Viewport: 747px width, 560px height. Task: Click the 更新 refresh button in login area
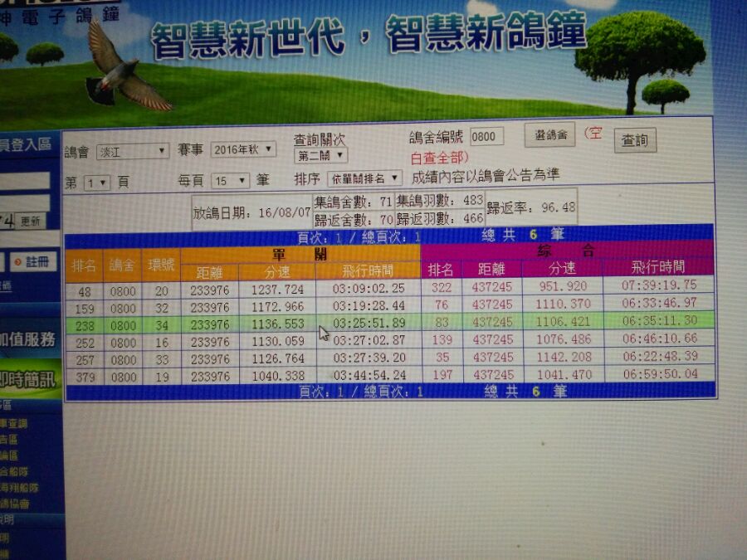[x=30, y=221]
